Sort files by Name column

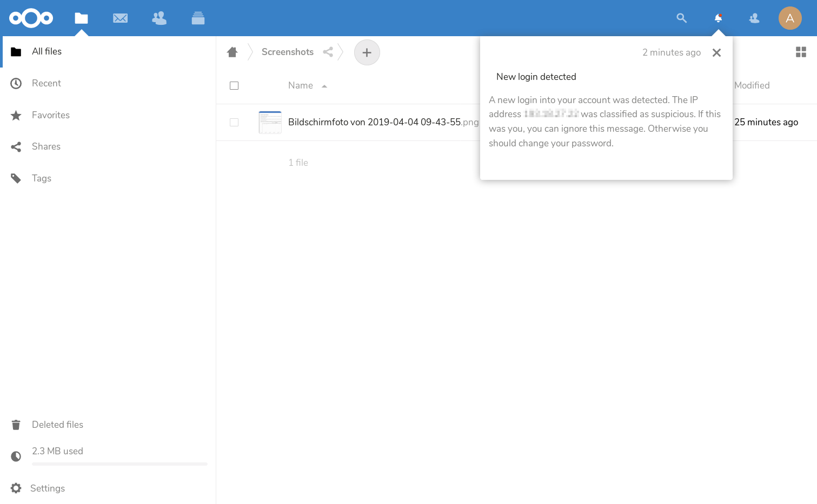[x=301, y=85]
